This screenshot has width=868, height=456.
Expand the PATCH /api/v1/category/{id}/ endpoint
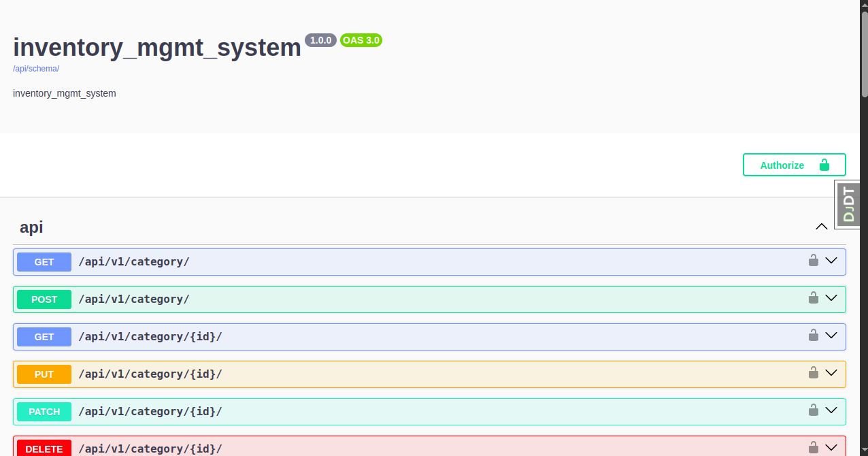(831, 410)
